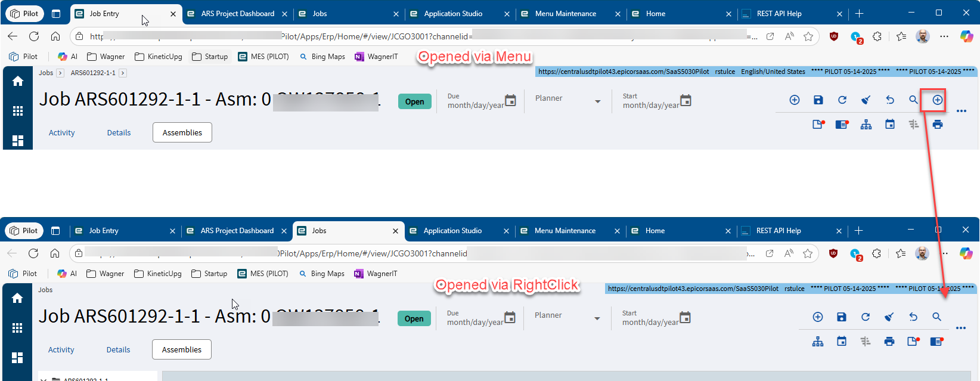Screen dimensions: 980x381
Task: Click Clear broom icon in top window
Action: [x=866, y=100]
